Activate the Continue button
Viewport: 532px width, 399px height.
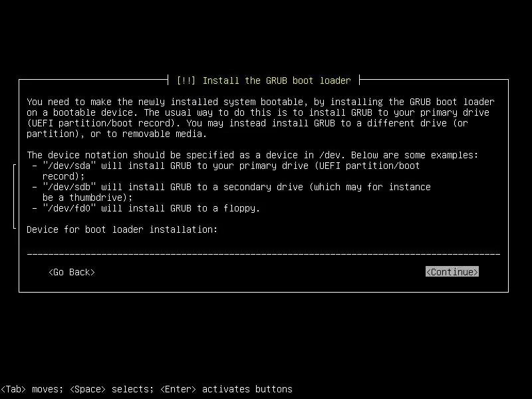pyautogui.click(x=452, y=272)
